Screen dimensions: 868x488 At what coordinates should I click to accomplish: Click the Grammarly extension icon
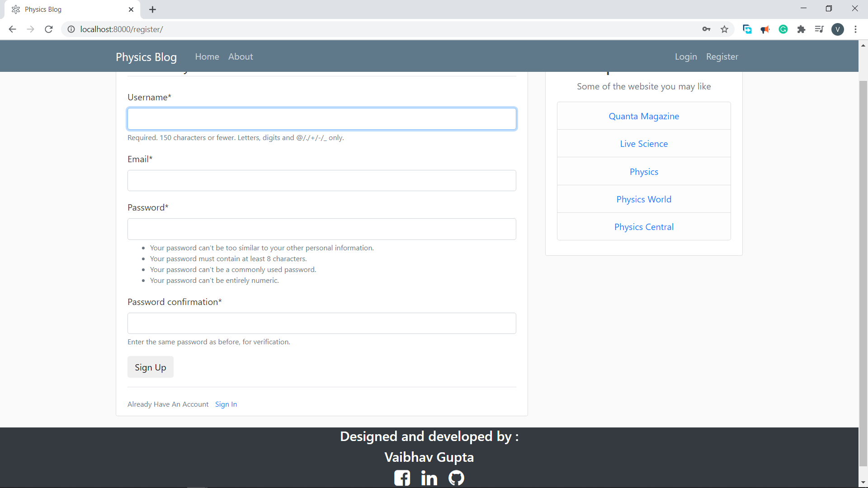coord(783,29)
